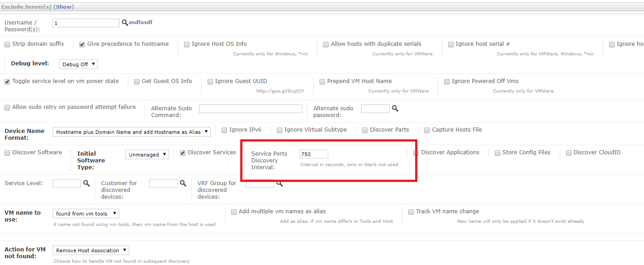The image size is (644, 265).
Task: Click the Service Ports Discovery Interval field
Action: tap(314, 154)
